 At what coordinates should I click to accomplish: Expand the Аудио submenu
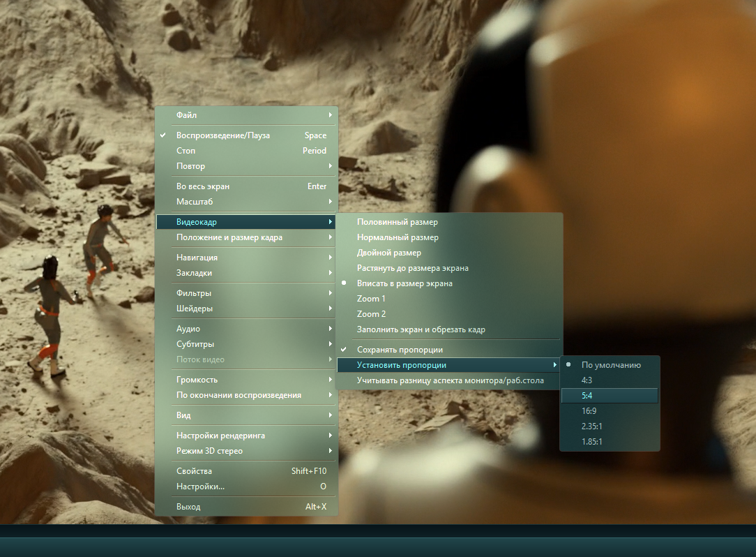pos(246,329)
